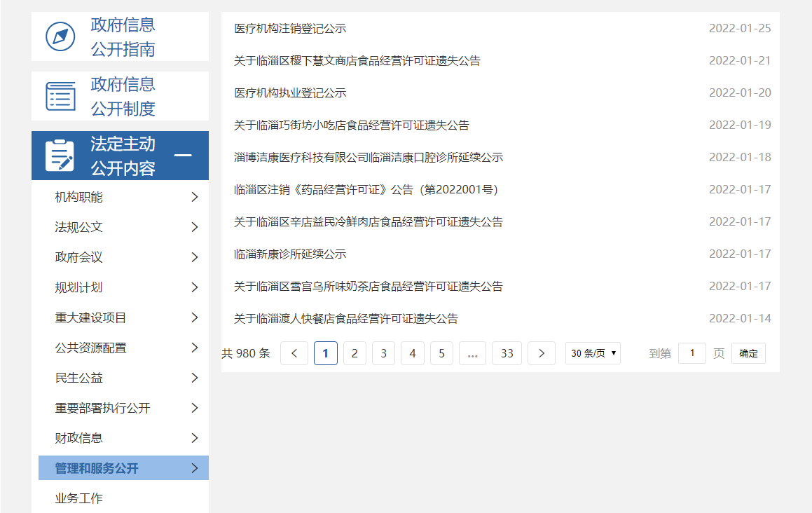Select 重大建设项目 menu item
Screen dimensions: 812x513
coord(91,317)
